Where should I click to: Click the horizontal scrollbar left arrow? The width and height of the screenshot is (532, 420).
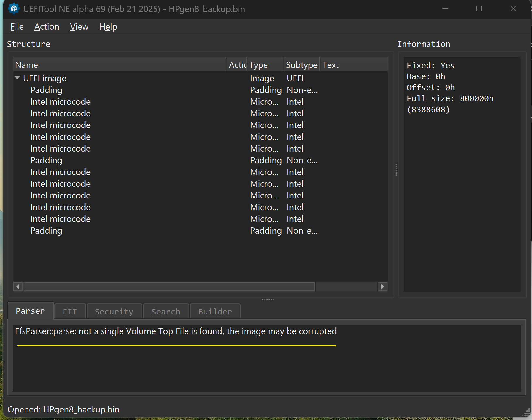[x=18, y=286]
